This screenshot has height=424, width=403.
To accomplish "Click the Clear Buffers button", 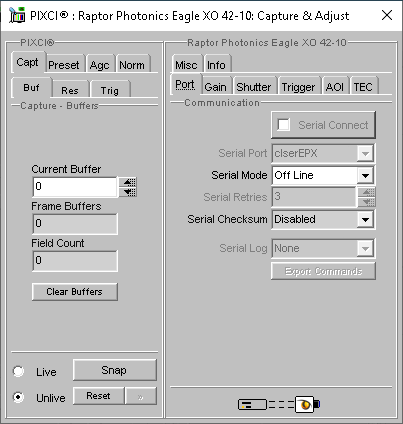I will tap(75, 292).
